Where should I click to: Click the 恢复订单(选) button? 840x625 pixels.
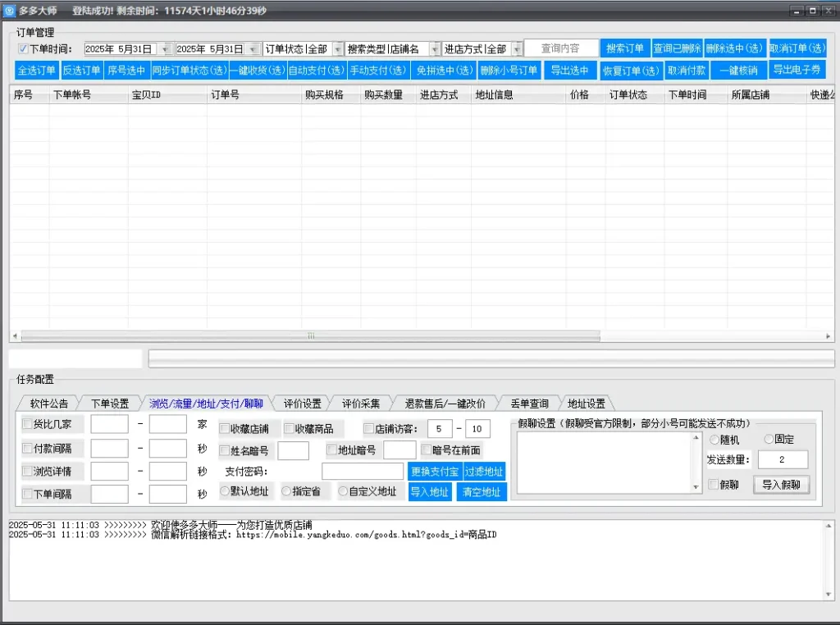631,71
